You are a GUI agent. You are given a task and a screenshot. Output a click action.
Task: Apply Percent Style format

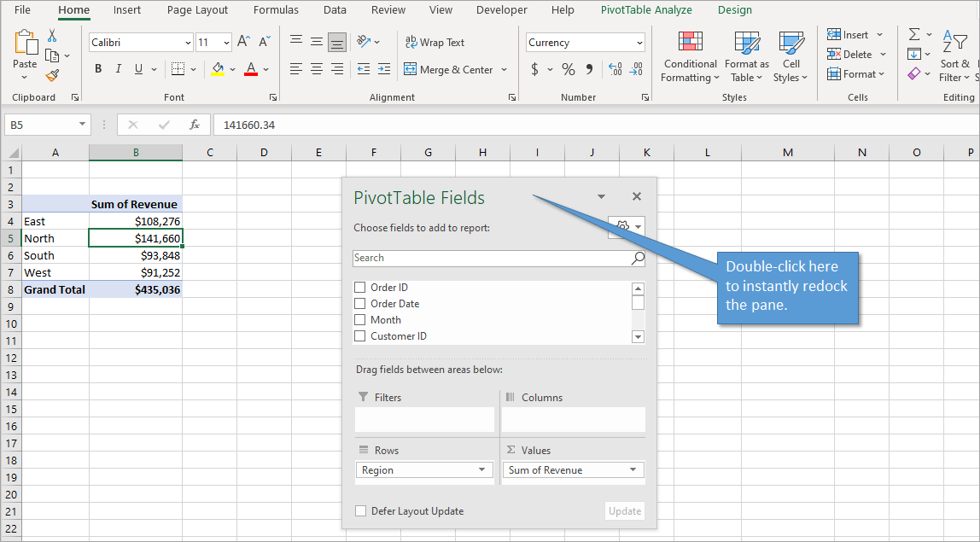pos(569,69)
